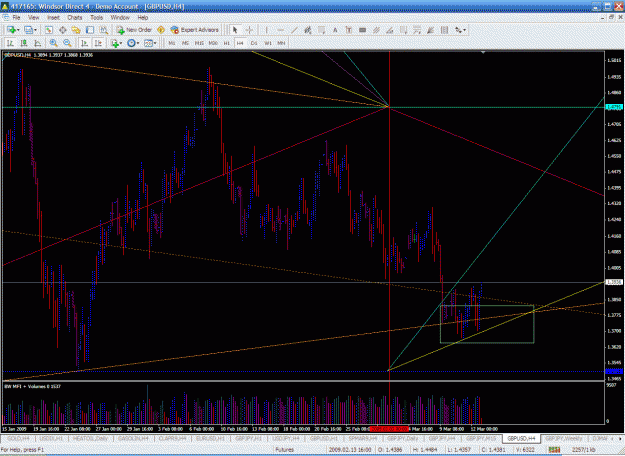Show the Navigator panel icon
The width and height of the screenshot is (625, 456).
coord(76,30)
